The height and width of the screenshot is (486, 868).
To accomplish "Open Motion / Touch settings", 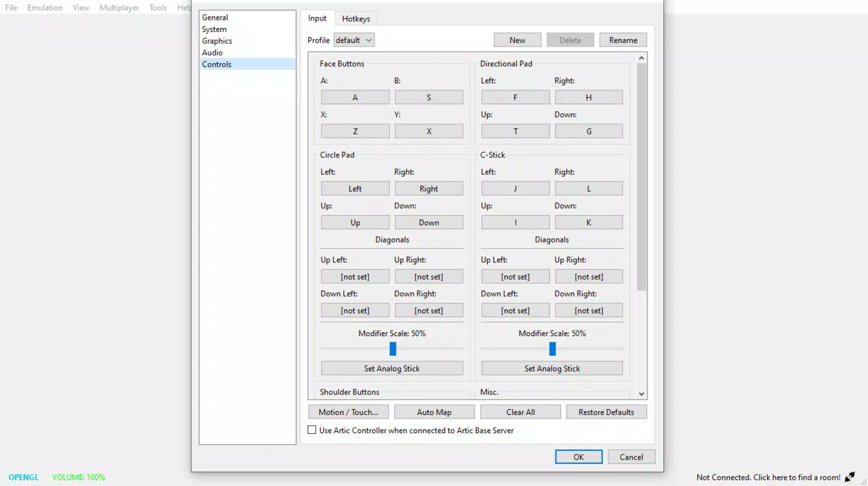I will click(348, 412).
